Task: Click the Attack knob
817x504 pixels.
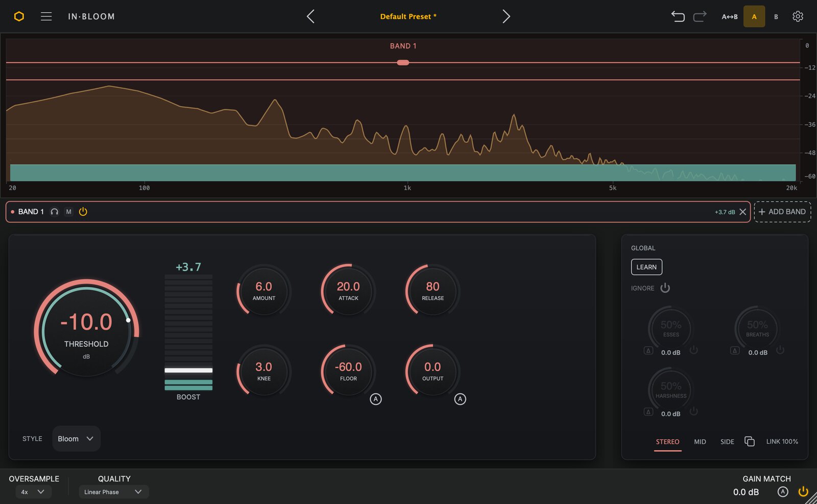Action: 348,291
